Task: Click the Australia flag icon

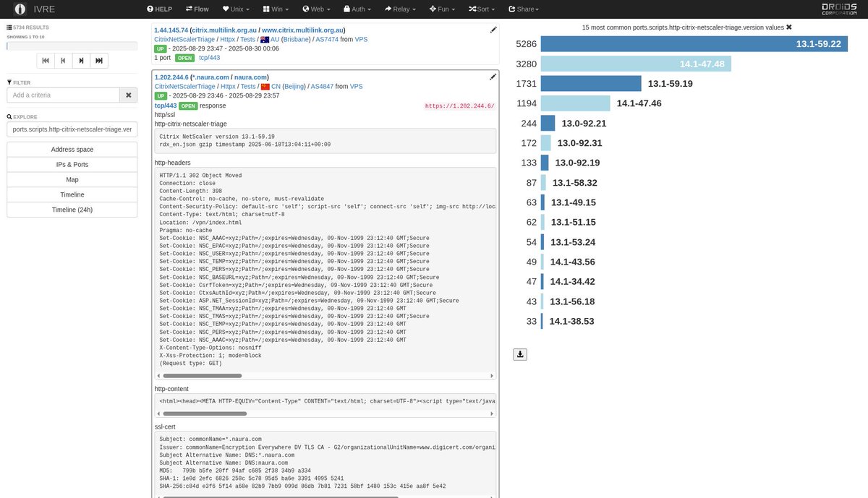Action: pos(265,39)
